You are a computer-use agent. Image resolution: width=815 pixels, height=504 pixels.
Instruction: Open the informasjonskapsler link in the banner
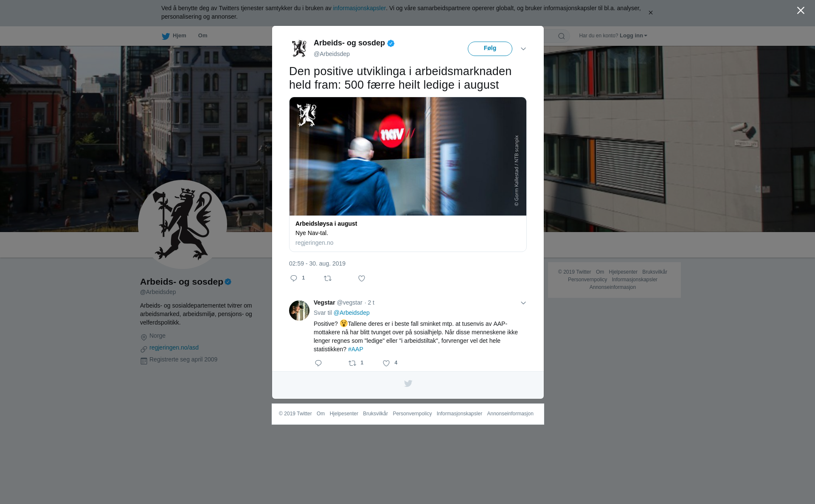point(359,8)
